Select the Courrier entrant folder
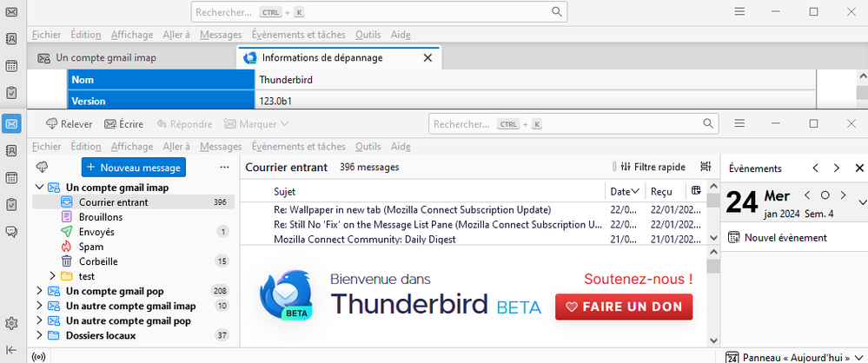Screen dimensions: 868x363 tap(133, 202)
